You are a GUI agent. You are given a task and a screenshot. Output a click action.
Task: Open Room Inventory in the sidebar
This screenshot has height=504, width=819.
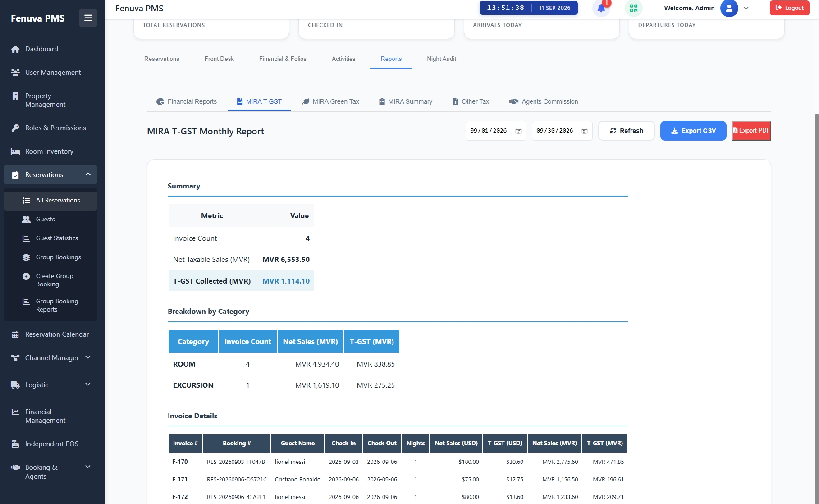point(52,151)
